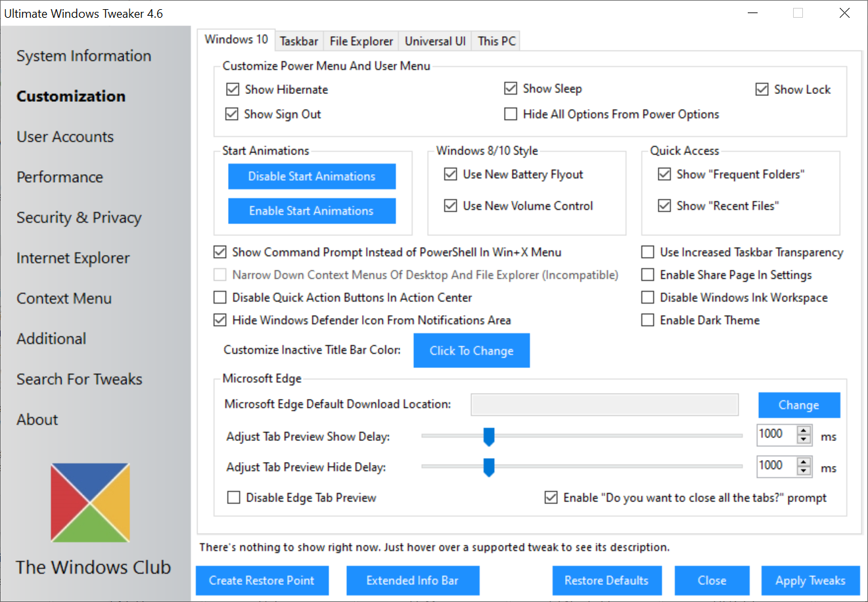The height and width of the screenshot is (602, 868).
Task: Click Create Restore Point button
Action: (x=262, y=580)
